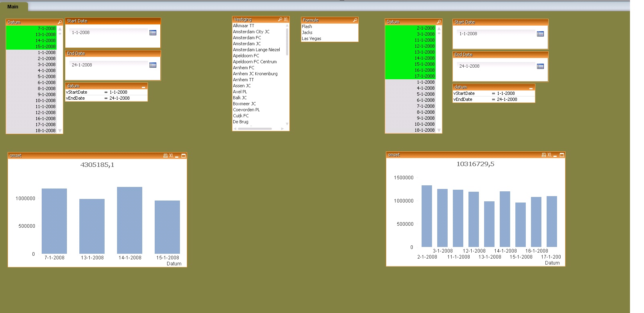Click the 2-1-2008 bar in omzet chart
This screenshot has height=313, width=644.
click(427, 216)
